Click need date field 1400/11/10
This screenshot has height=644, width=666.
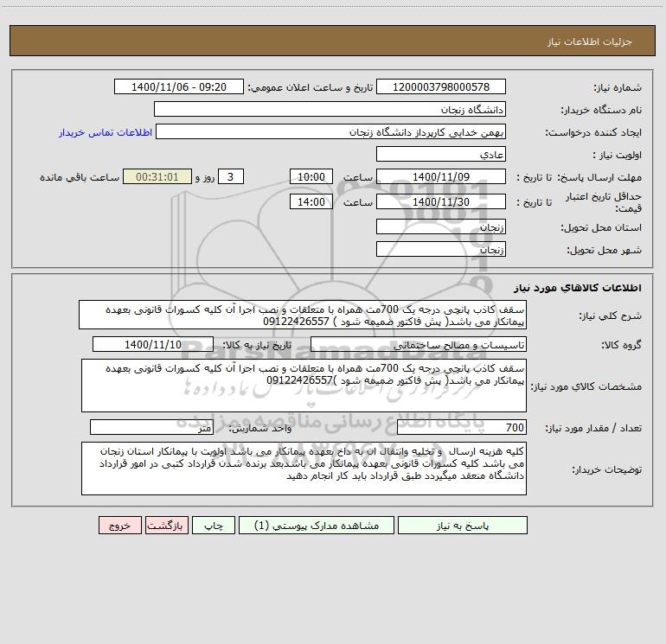153,344
